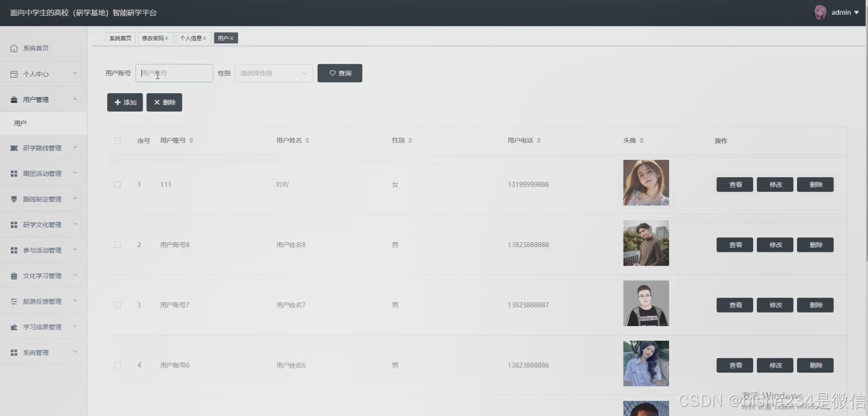Viewport: 868px width, 416px height.
Task: Click the name cell 用户姓名7
Action: click(291, 305)
